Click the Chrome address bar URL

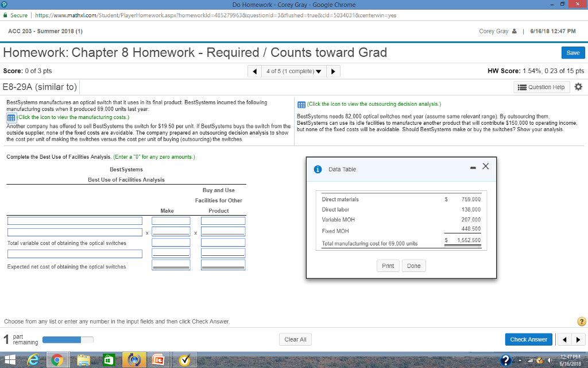216,16
